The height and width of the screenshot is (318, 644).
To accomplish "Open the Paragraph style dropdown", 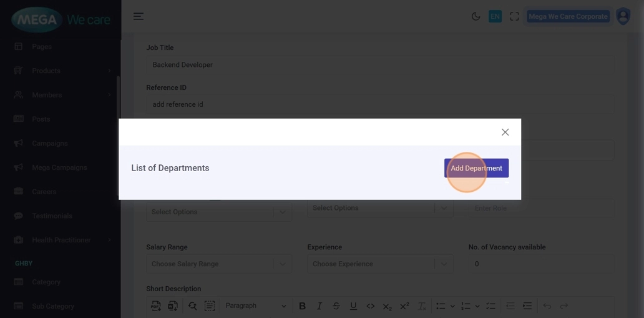I will [256, 306].
